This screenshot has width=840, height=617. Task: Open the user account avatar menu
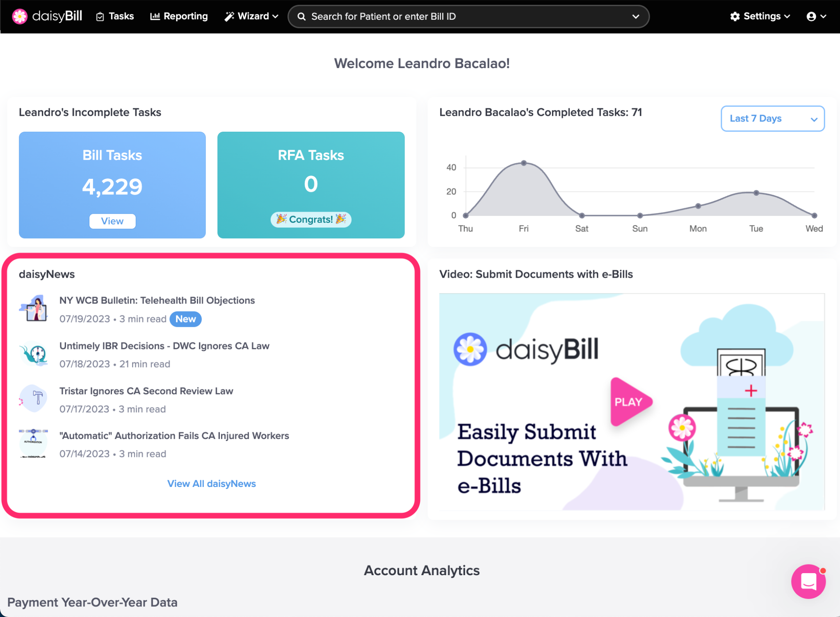point(815,16)
